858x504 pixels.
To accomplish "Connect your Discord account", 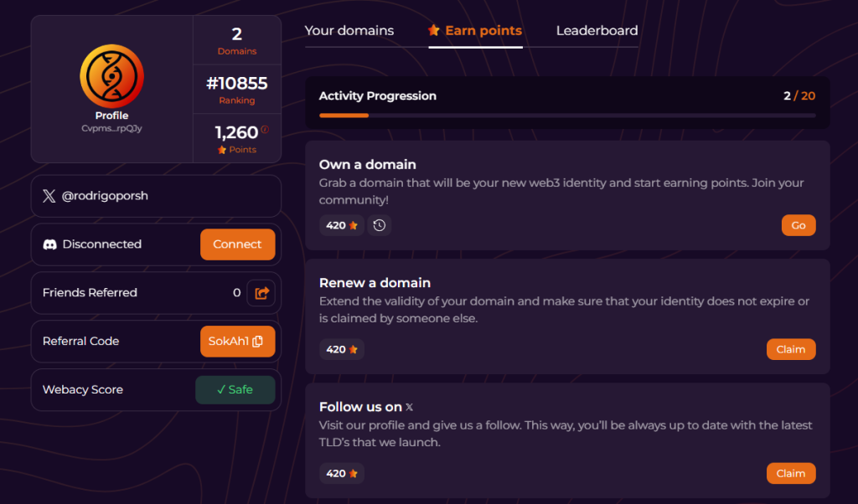I will click(x=237, y=244).
